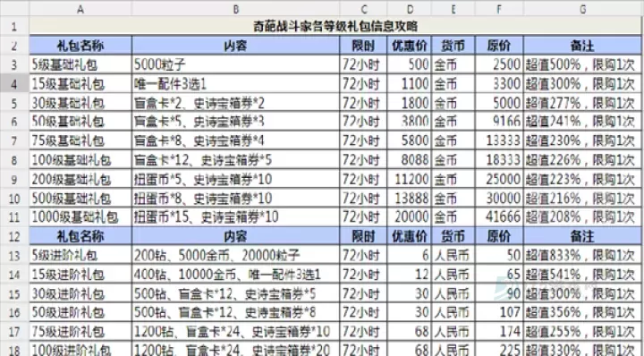Click original price cell 9166
The height and width of the screenshot is (356, 644).
pos(499,122)
